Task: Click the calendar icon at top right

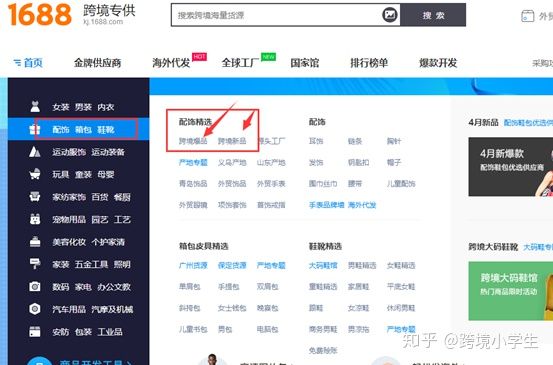Action: (x=528, y=16)
